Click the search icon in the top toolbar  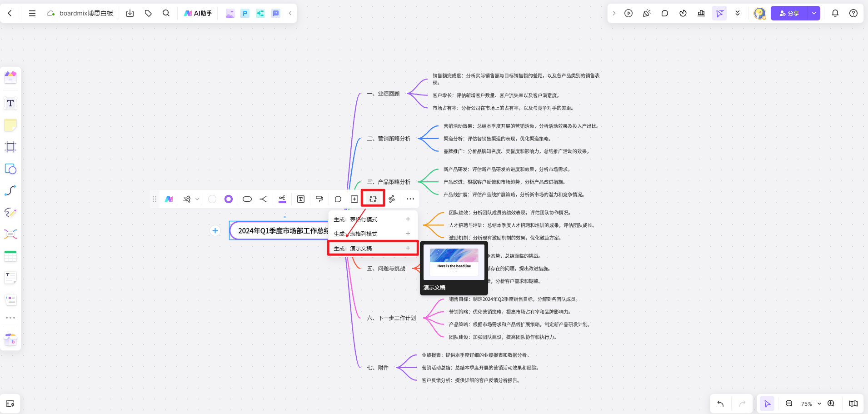tap(165, 13)
